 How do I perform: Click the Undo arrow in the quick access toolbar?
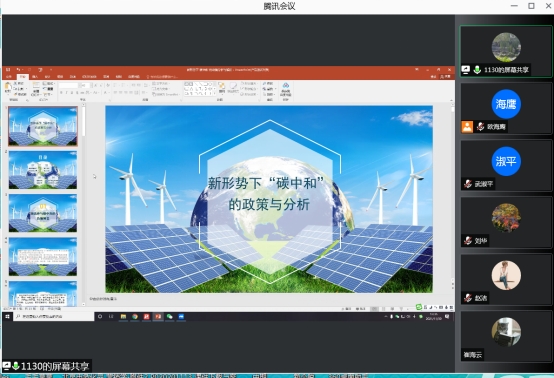click(x=19, y=70)
